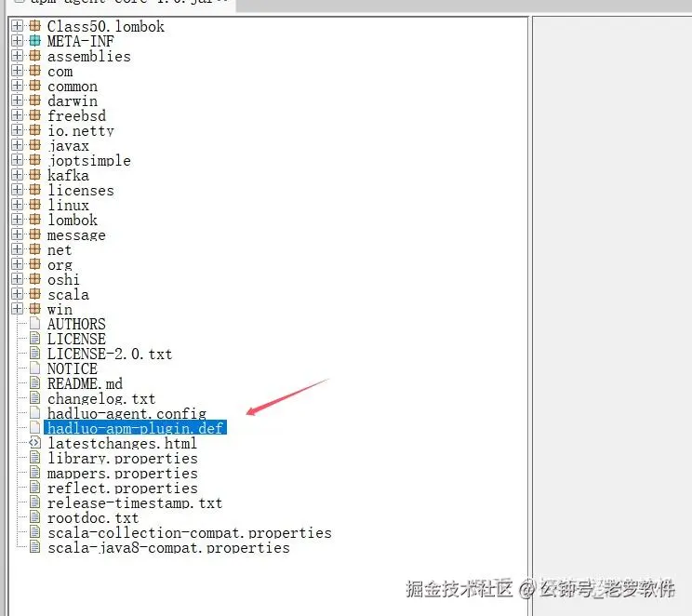Expand the io.netty package node

click(17, 130)
